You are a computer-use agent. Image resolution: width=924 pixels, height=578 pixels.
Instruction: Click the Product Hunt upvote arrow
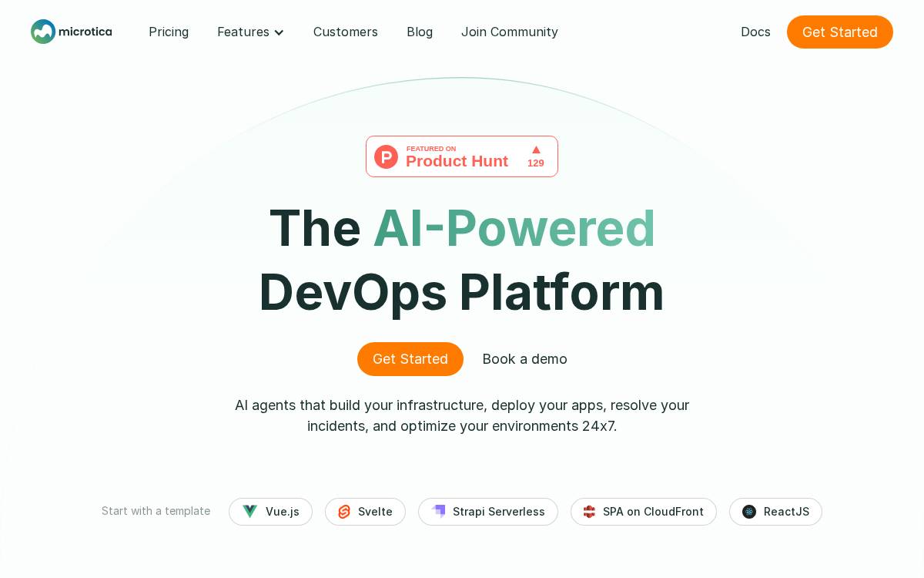coord(536,150)
